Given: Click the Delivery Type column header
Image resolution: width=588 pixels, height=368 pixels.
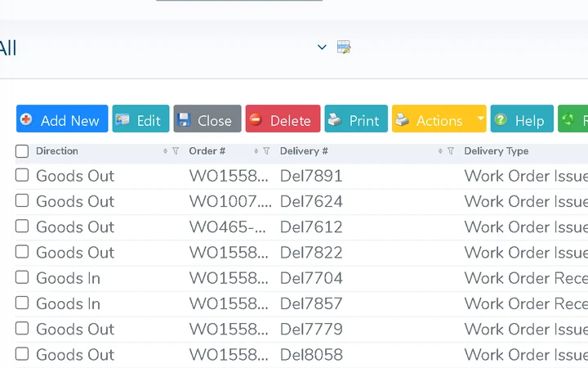Looking at the screenshot, I should click(x=497, y=151).
